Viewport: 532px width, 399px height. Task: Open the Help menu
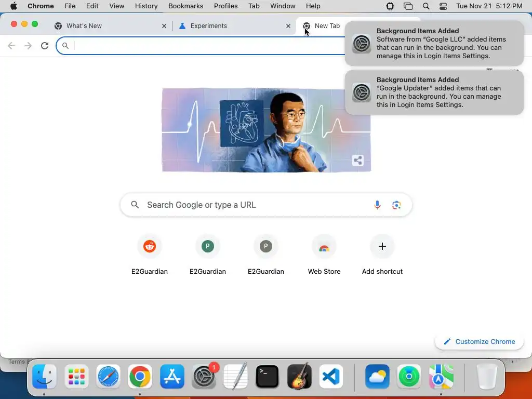[313, 6]
